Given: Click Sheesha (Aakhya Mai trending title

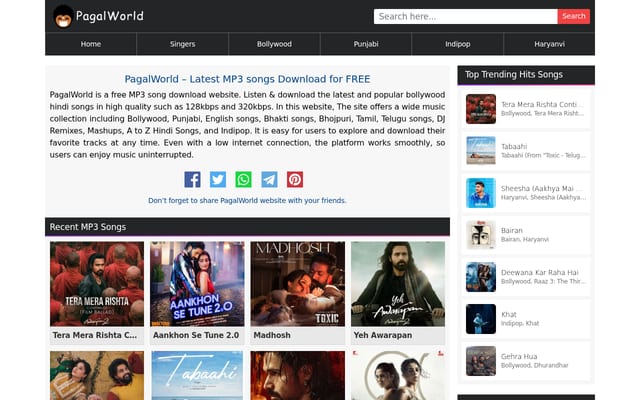Looking at the screenshot, I should (542, 189).
